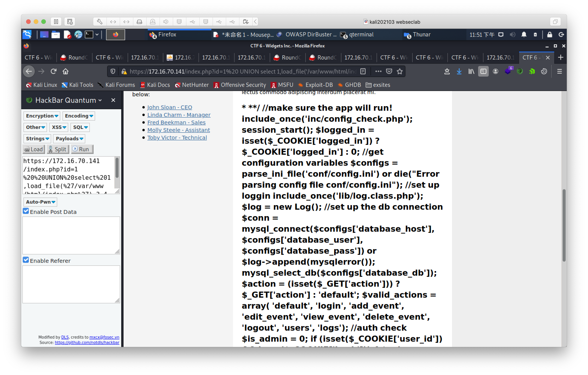Switch to OWASP DirBuster taskbar window
The width and height of the screenshot is (588, 375).
(x=307, y=35)
